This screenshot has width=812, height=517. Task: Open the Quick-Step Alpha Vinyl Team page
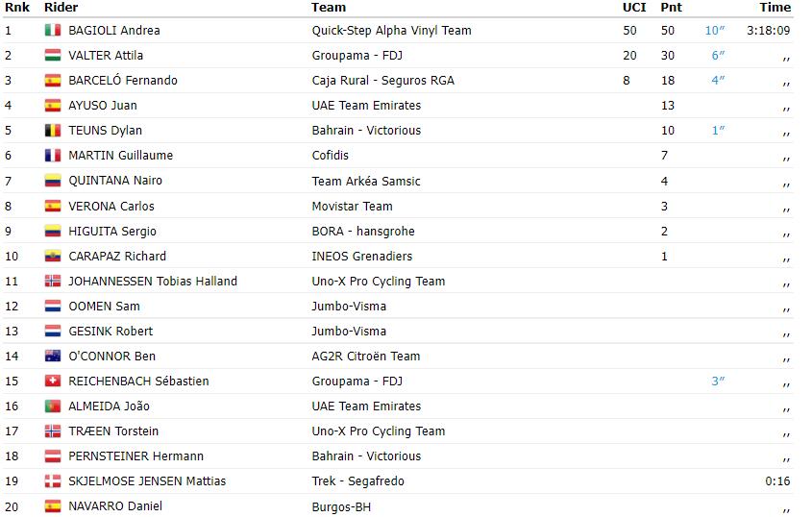391,31
